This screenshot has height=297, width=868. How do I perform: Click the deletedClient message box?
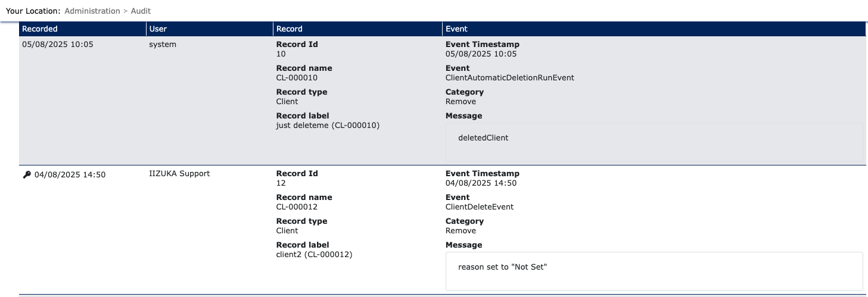click(654, 142)
